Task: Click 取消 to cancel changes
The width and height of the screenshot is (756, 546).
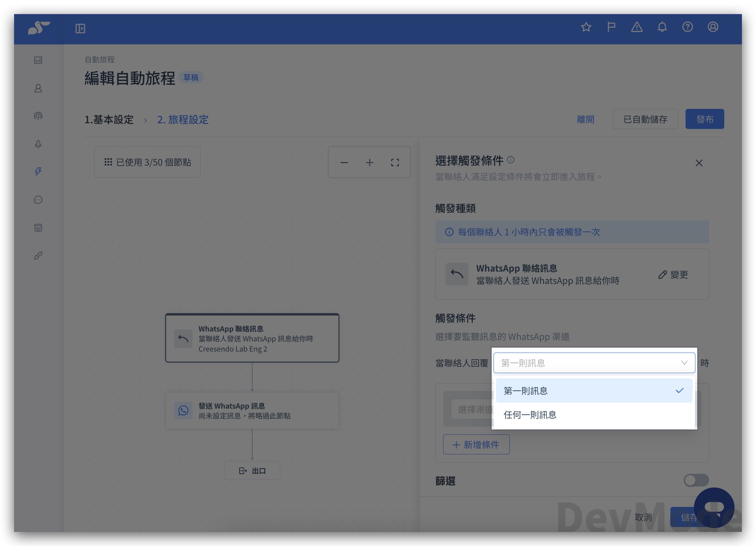Action: (643, 517)
